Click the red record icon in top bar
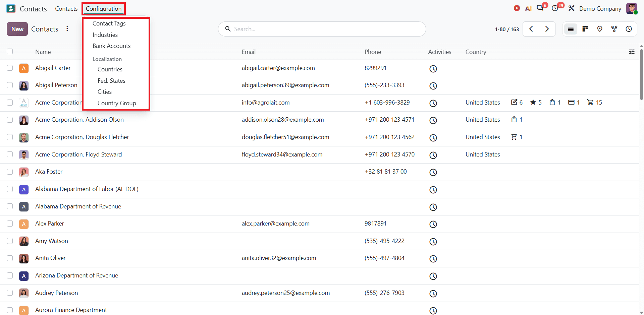The height and width of the screenshot is (315, 644). (x=517, y=8)
